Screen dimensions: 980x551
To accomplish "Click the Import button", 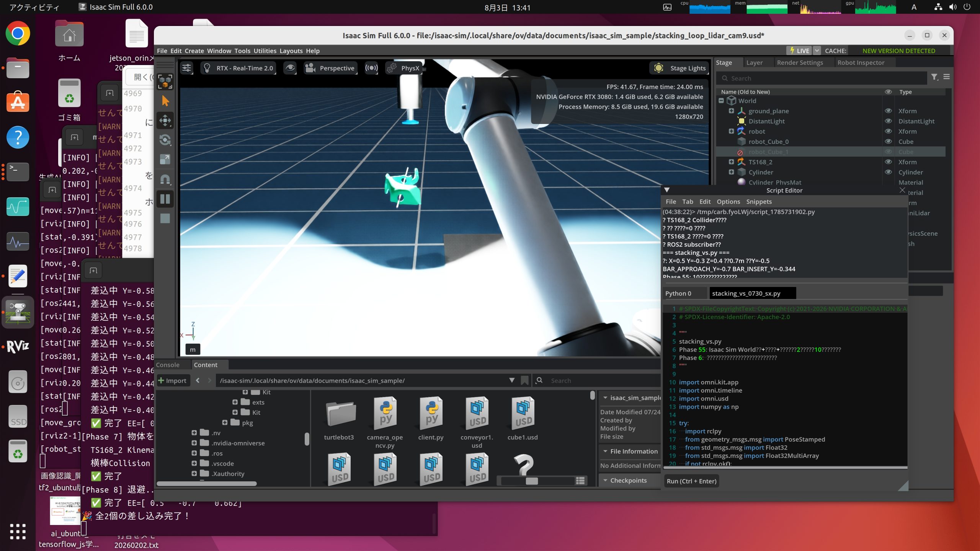I will coord(173,380).
